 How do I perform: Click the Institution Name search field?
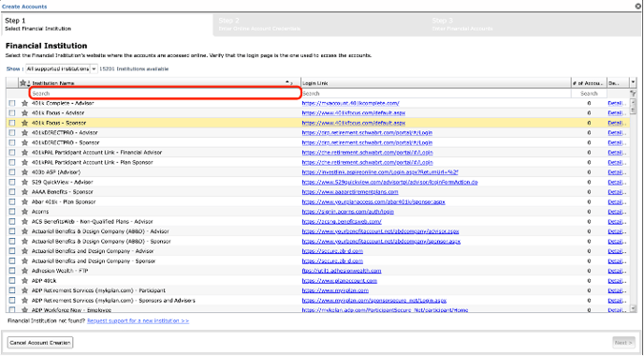click(x=165, y=94)
